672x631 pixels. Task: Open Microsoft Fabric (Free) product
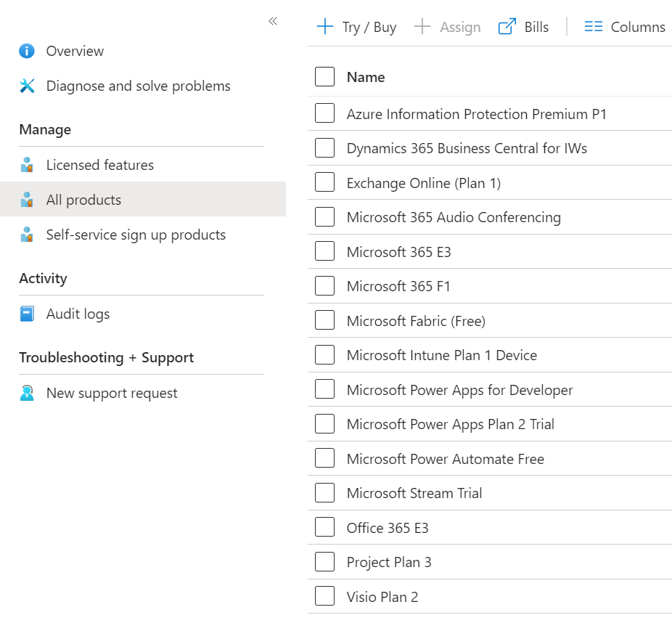[416, 321]
